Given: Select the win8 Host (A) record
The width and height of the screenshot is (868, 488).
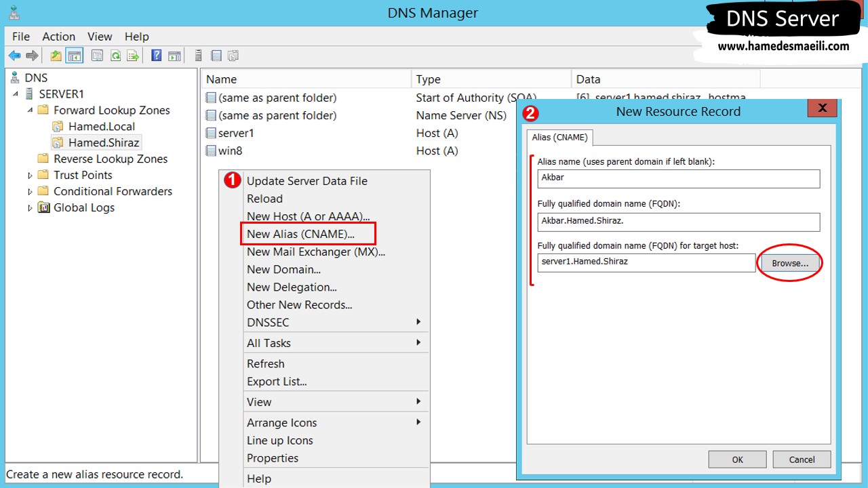Looking at the screenshot, I should coord(230,151).
